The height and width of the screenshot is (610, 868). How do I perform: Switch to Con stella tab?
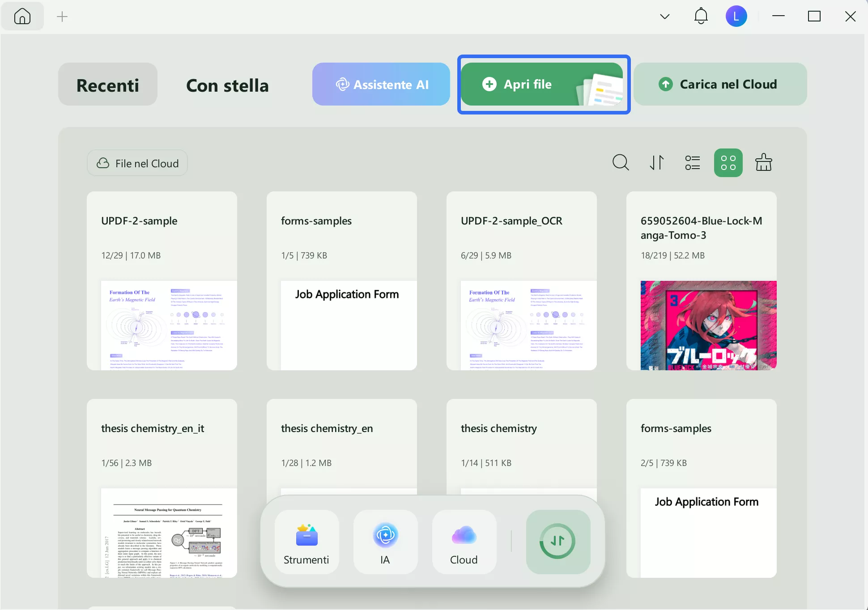click(227, 85)
